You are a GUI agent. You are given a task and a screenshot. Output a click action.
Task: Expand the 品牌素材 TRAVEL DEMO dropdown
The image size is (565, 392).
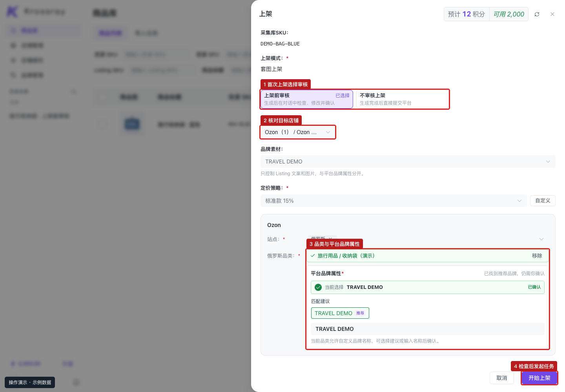[x=408, y=162]
